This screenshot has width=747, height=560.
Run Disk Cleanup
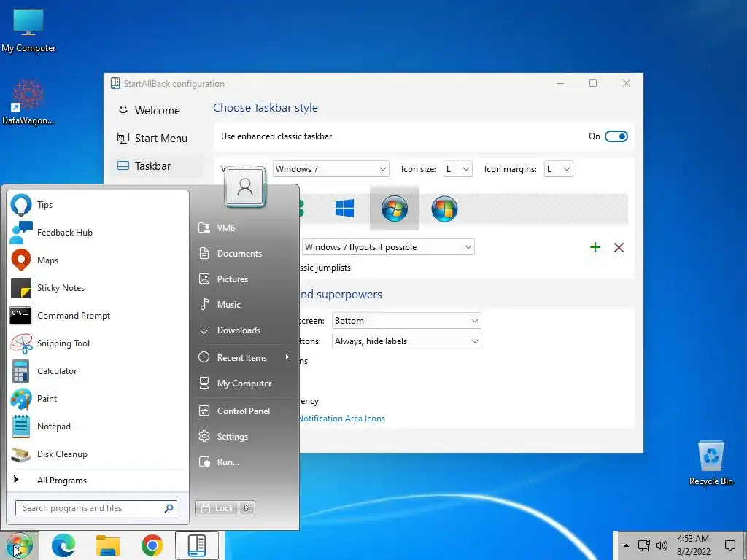click(98, 454)
